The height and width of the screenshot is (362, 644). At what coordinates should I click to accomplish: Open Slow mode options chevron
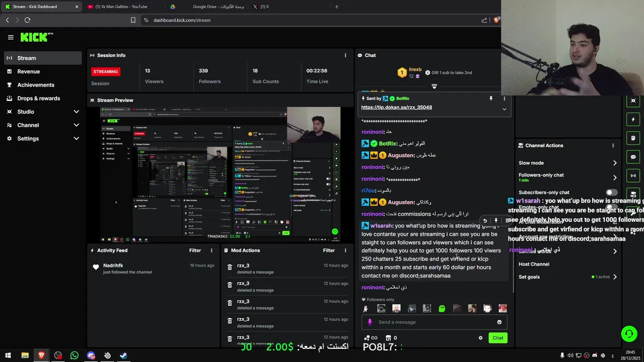point(614,163)
